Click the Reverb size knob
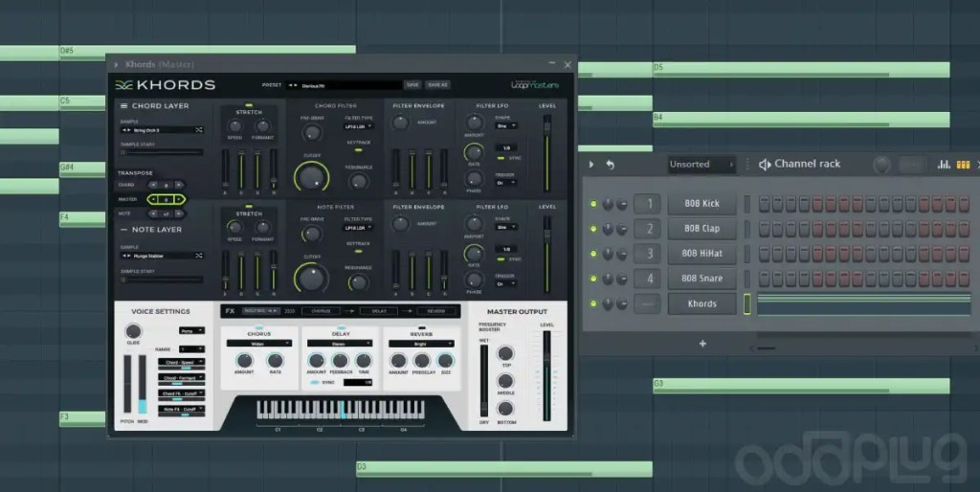 (x=445, y=361)
